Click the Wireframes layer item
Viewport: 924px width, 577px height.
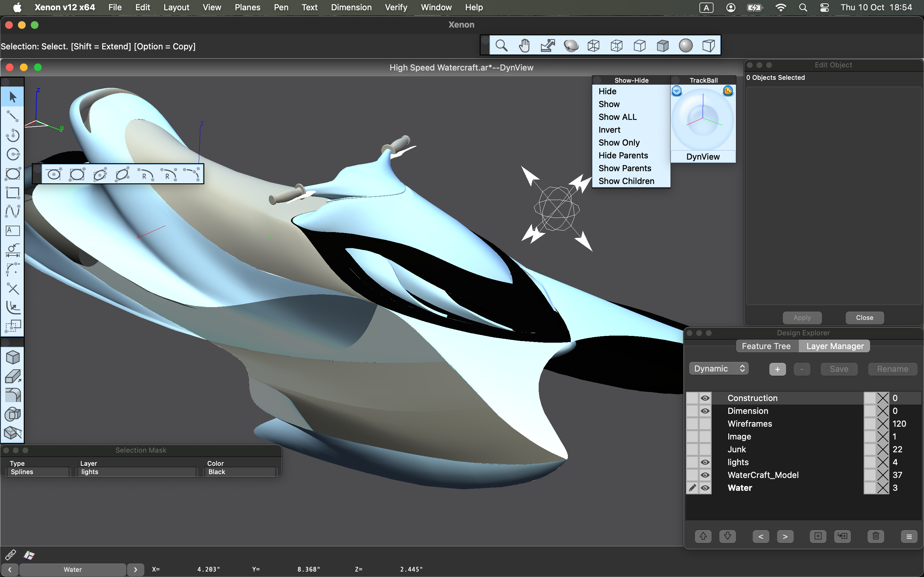(x=750, y=423)
